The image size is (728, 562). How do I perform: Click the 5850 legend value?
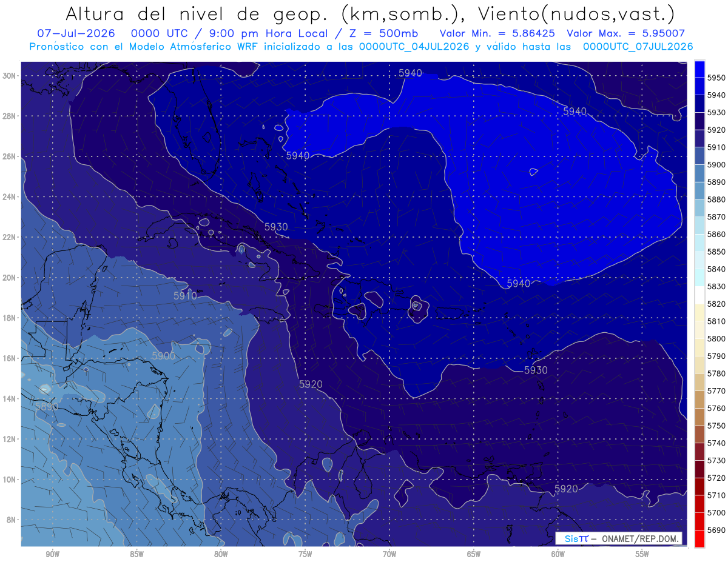[716, 252]
